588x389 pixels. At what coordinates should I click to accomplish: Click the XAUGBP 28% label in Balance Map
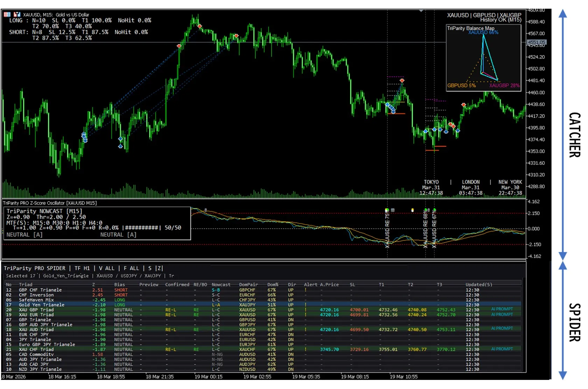504,85
